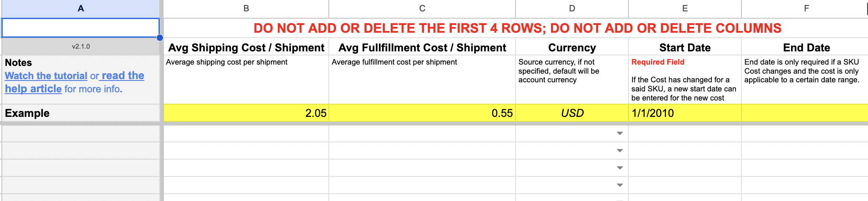Click the empty yellow End Date example cell
Viewport: 868px width, 201px height.
tap(804, 113)
